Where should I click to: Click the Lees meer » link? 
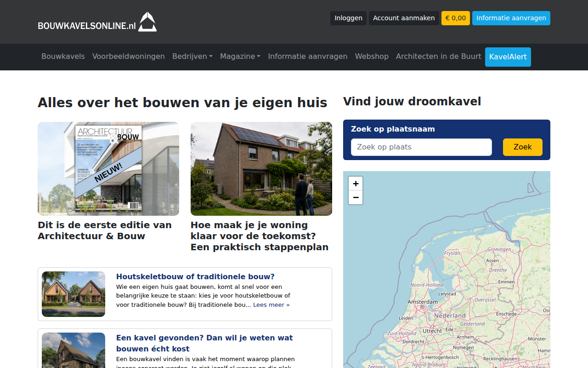coord(271,305)
